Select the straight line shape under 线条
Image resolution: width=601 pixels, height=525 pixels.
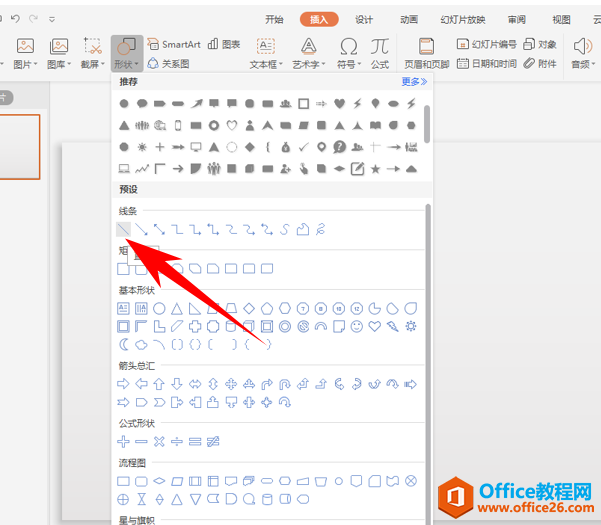click(123, 229)
